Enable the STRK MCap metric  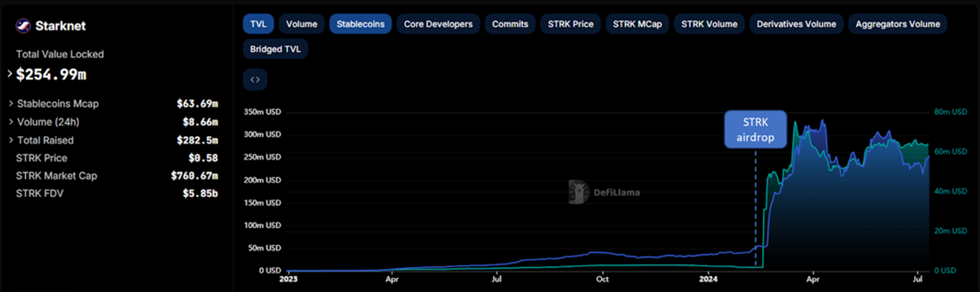coord(637,24)
